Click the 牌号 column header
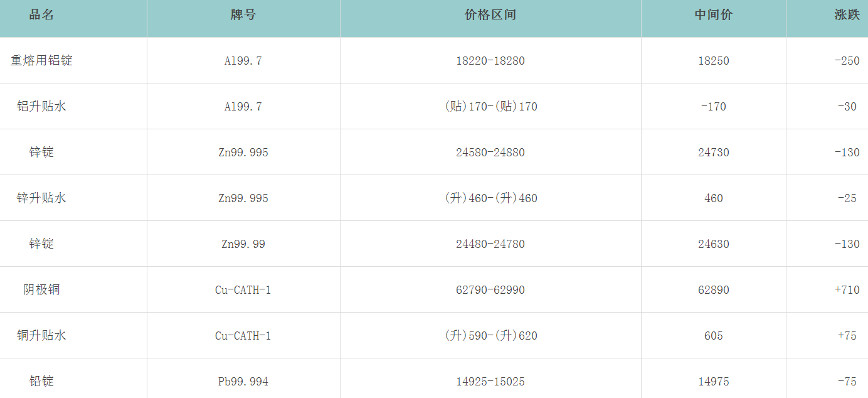This screenshot has width=868, height=398. (x=243, y=15)
